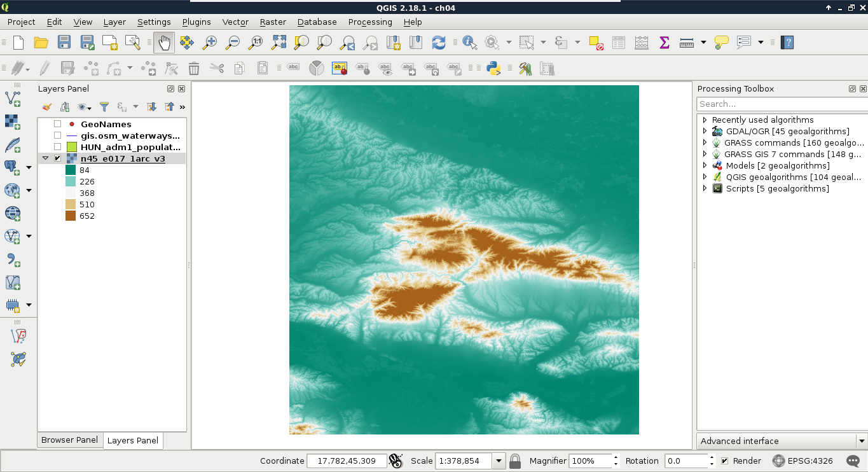
Task: Open the Scale dropdown list
Action: click(x=499, y=461)
